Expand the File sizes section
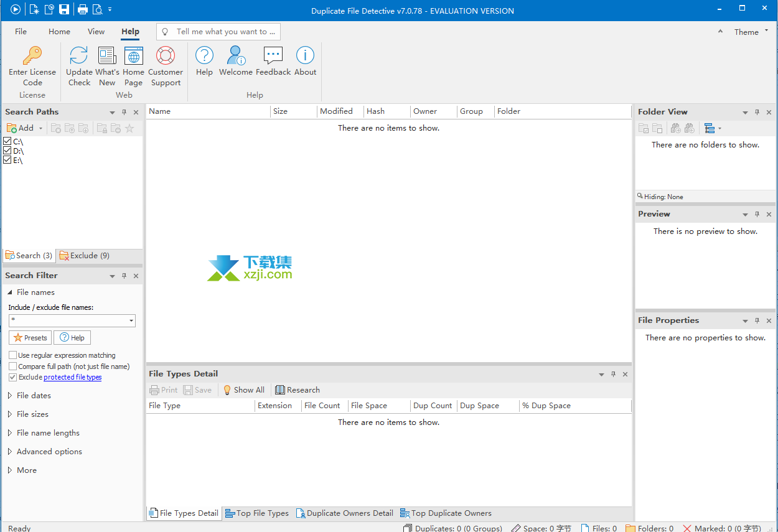Screen dimensions: 778x532 coord(10,414)
